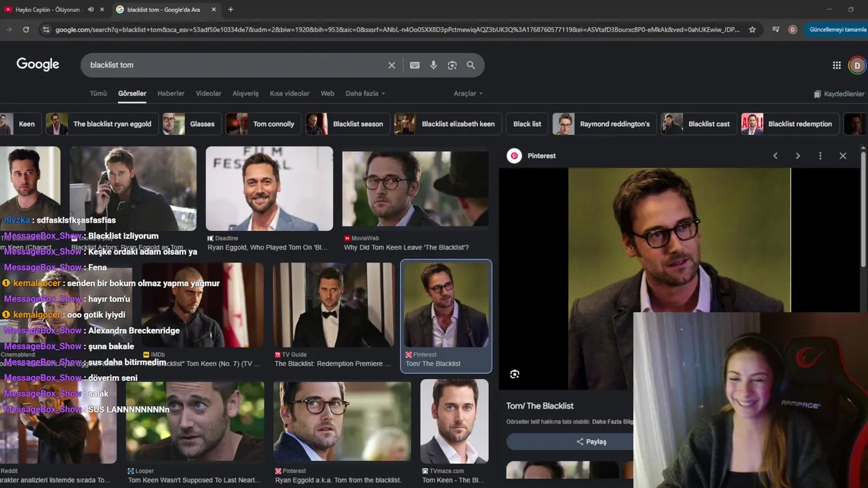Close the image preview panel
This screenshot has width=868, height=488.
click(x=843, y=156)
